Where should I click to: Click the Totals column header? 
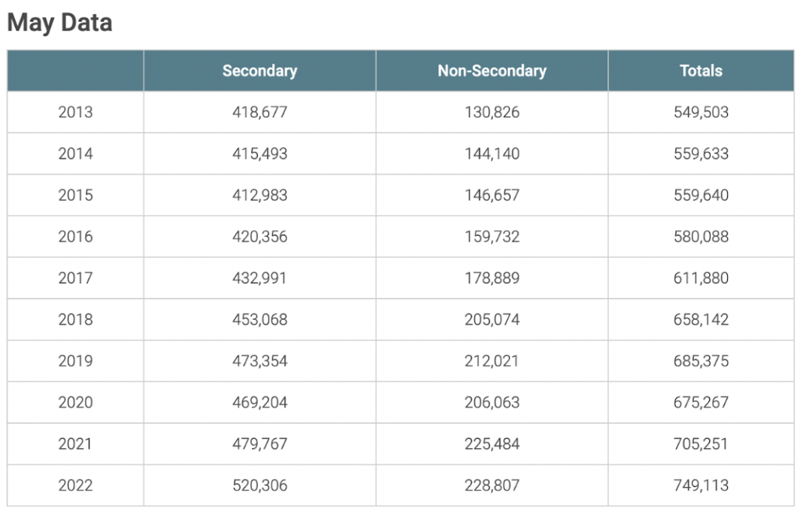coord(701,71)
